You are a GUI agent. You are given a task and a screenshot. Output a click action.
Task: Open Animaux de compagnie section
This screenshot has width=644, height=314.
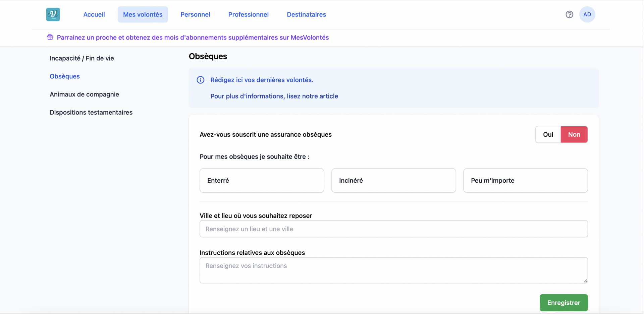pos(84,95)
